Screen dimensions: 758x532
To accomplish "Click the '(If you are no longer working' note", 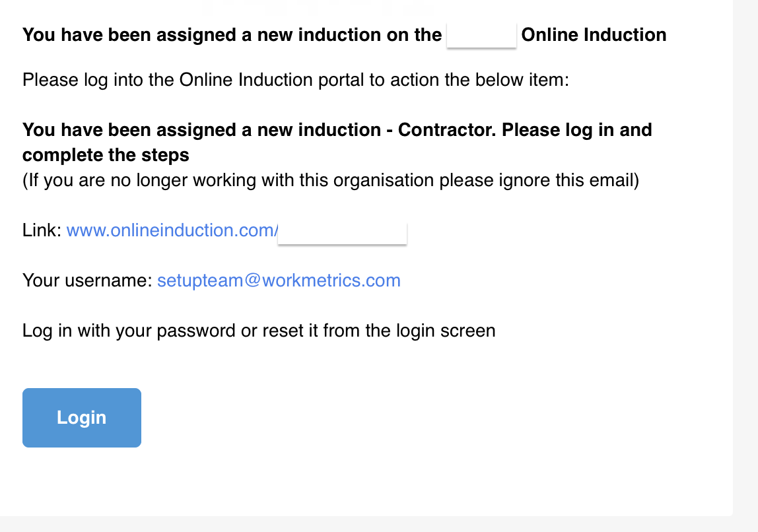I will [331, 180].
